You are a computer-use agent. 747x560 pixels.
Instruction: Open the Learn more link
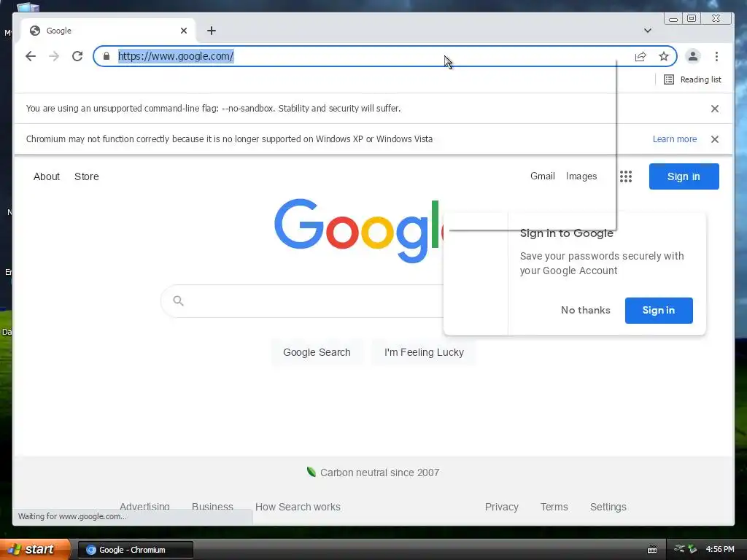tap(675, 139)
